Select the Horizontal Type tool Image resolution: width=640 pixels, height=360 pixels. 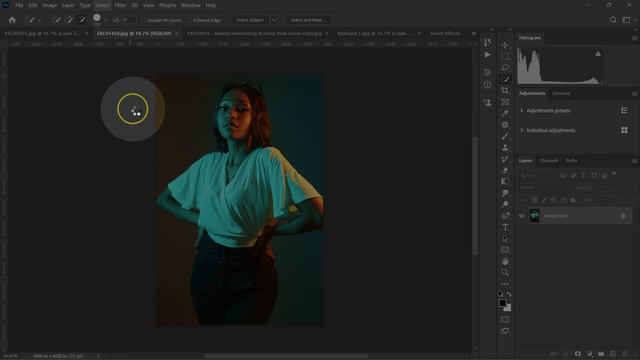click(505, 227)
